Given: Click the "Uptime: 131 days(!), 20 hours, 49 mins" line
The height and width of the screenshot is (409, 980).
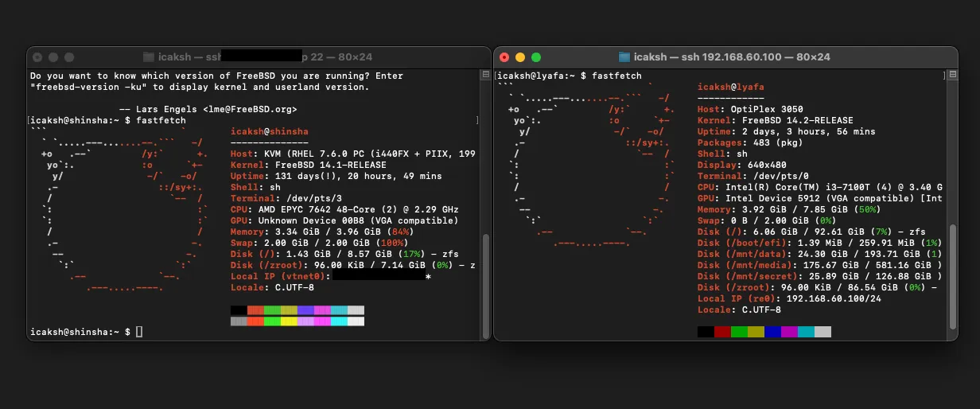Looking at the screenshot, I should pos(336,176).
